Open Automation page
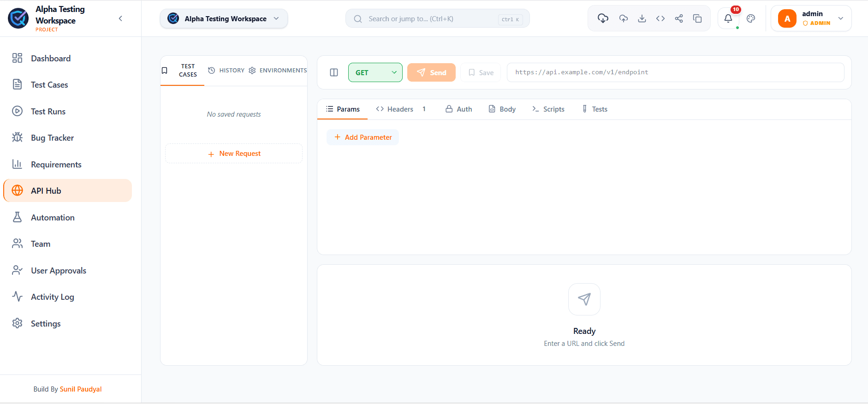The height and width of the screenshot is (404, 868). click(x=67, y=217)
